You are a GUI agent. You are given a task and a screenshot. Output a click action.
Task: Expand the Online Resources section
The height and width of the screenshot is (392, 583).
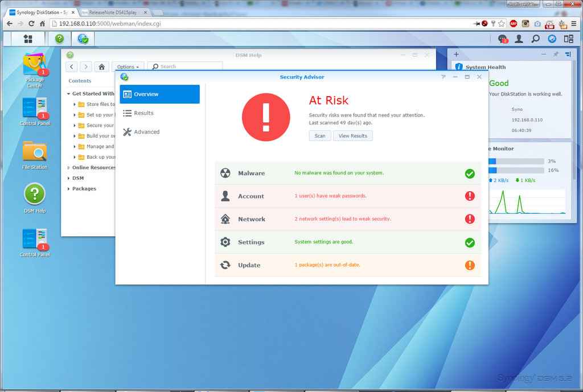pyautogui.click(x=68, y=168)
